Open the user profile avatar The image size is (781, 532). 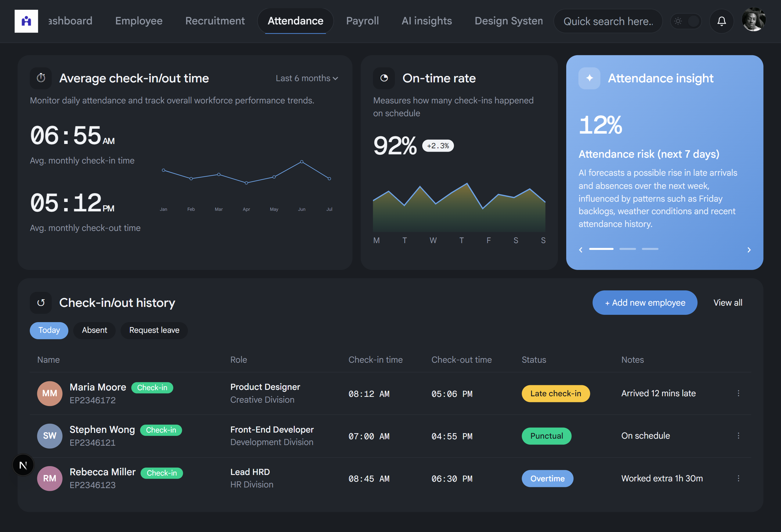754,20
